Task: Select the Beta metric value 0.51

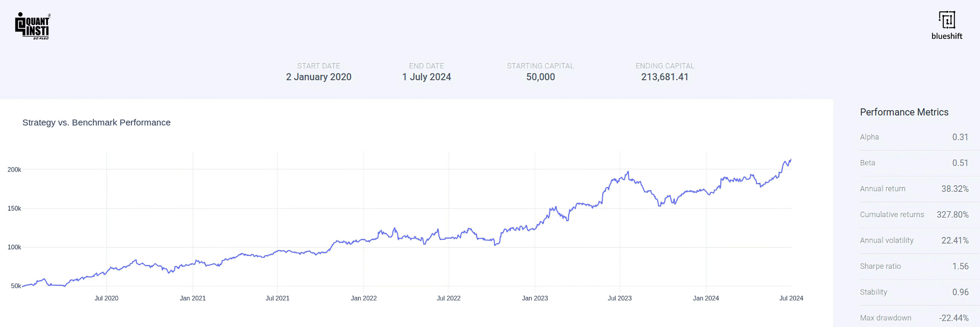Action: (x=960, y=163)
